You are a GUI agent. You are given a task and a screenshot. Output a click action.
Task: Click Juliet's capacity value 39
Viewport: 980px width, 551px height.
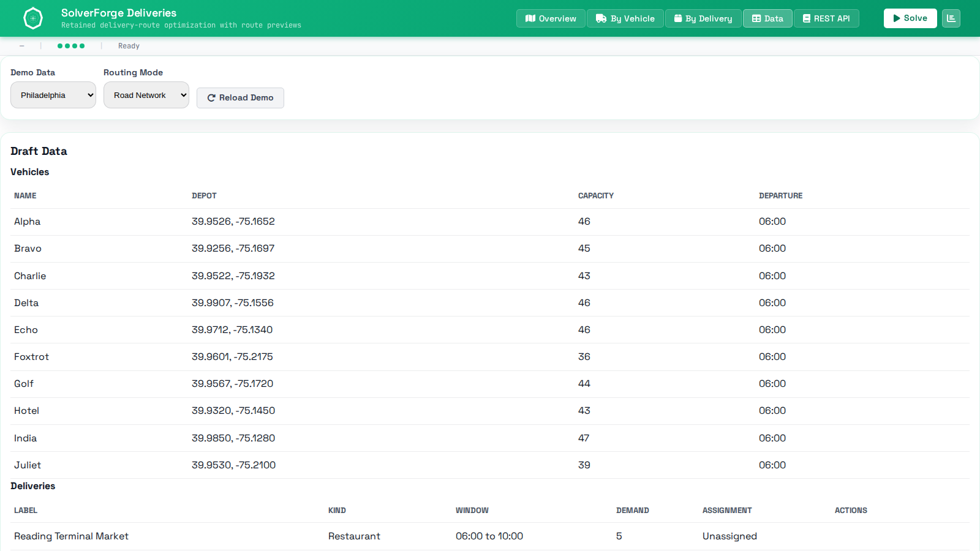point(584,465)
